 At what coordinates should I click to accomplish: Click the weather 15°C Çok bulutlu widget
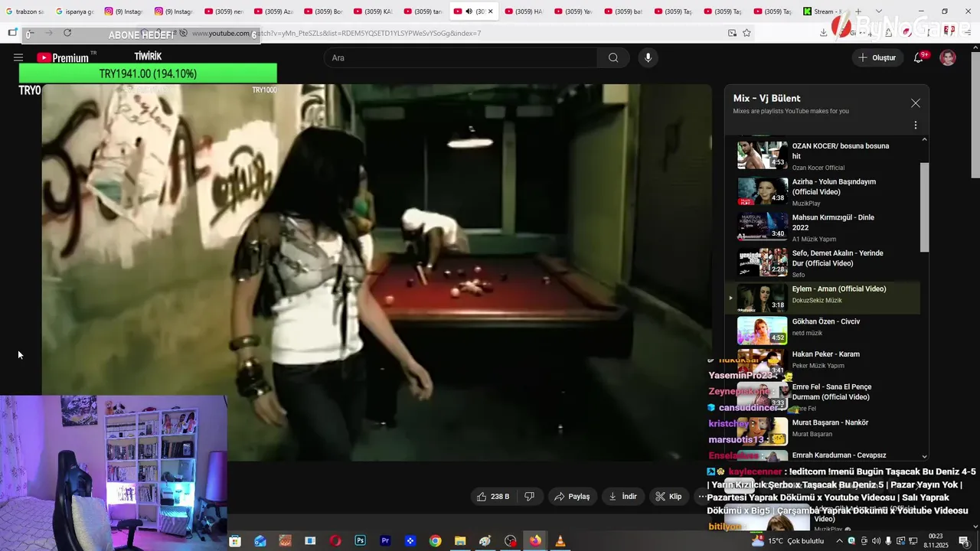pos(788,541)
